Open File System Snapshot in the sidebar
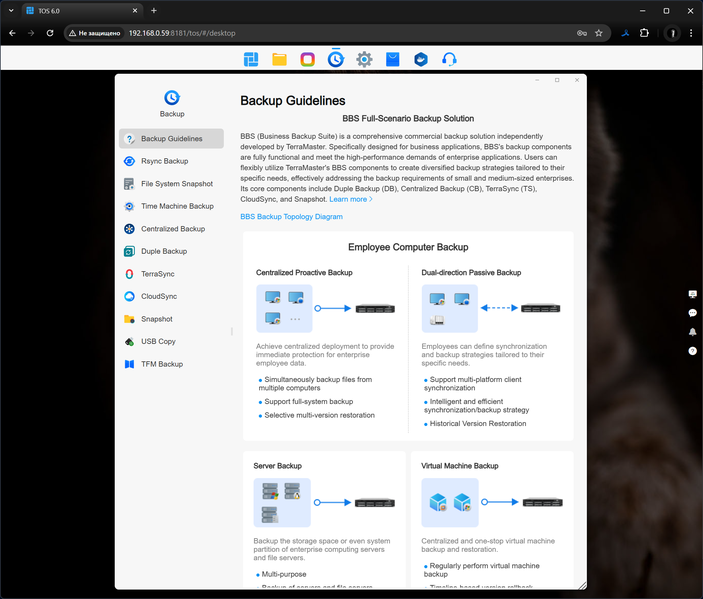Screen dimensions: 703x599 tap(171, 184)
